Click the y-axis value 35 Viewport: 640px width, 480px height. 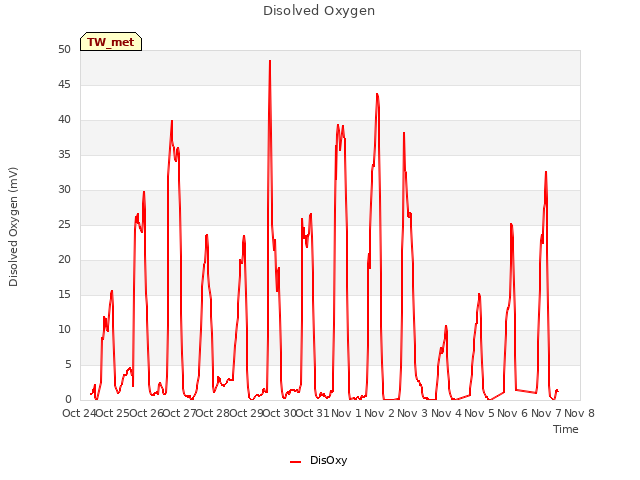point(64,154)
